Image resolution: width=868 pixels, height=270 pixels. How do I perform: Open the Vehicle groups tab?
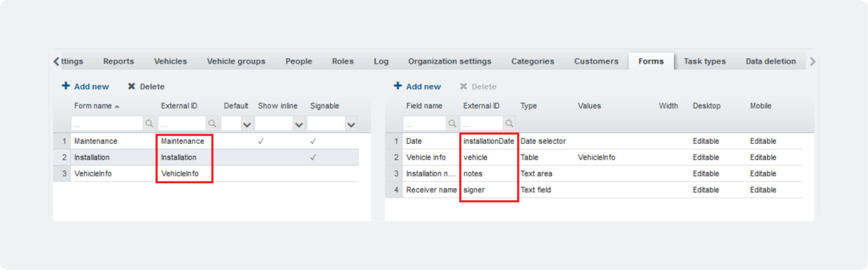(236, 61)
